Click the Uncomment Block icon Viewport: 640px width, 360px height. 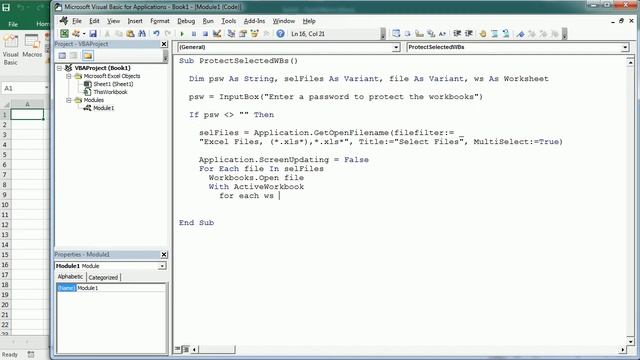(506, 34)
